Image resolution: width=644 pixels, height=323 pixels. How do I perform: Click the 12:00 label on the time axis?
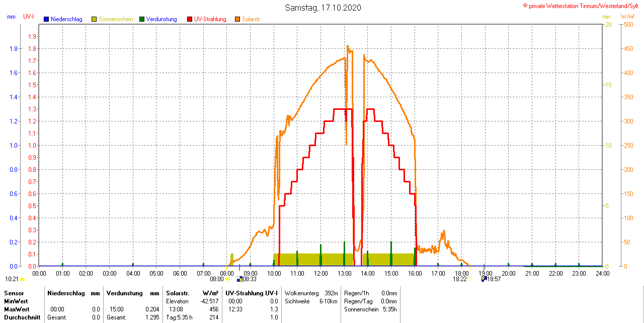coord(320,273)
